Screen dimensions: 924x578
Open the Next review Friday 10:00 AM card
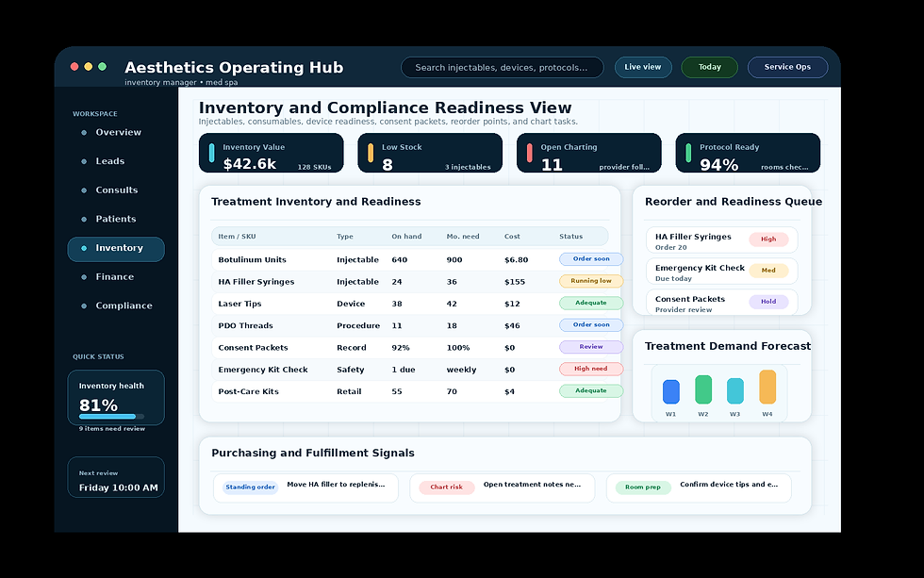click(116, 477)
